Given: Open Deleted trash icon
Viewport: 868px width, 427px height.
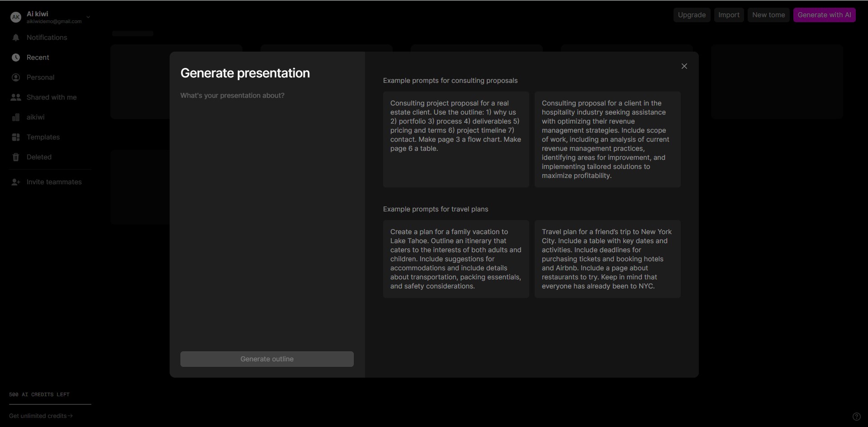Looking at the screenshot, I should [16, 157].
